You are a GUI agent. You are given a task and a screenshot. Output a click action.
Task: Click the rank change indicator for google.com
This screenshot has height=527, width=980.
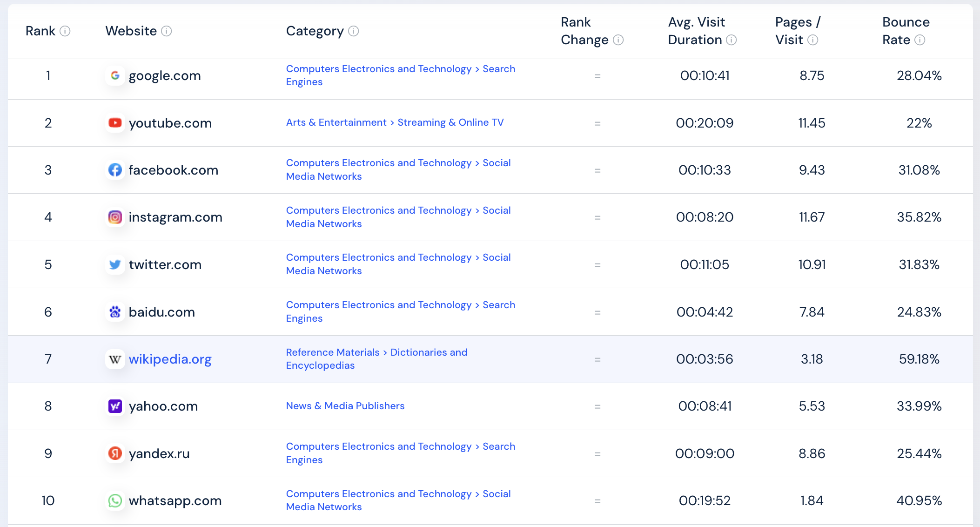[597, 76]
